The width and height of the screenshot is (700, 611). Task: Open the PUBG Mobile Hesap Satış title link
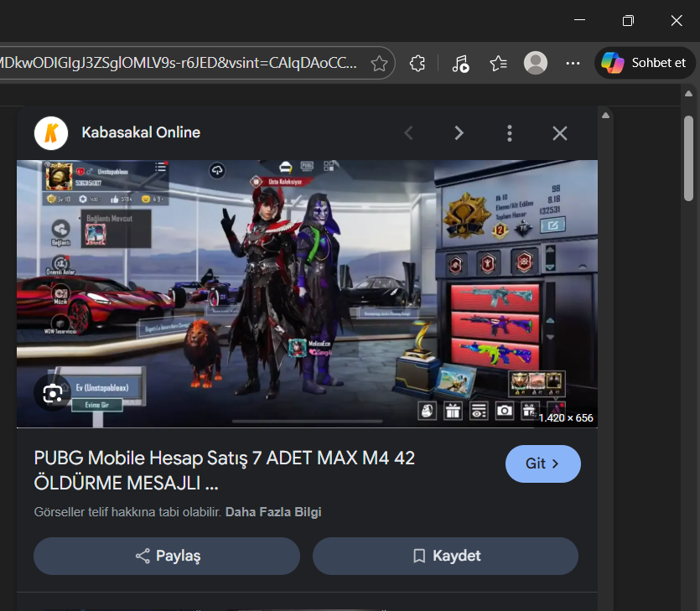click(x=225, y=470)
